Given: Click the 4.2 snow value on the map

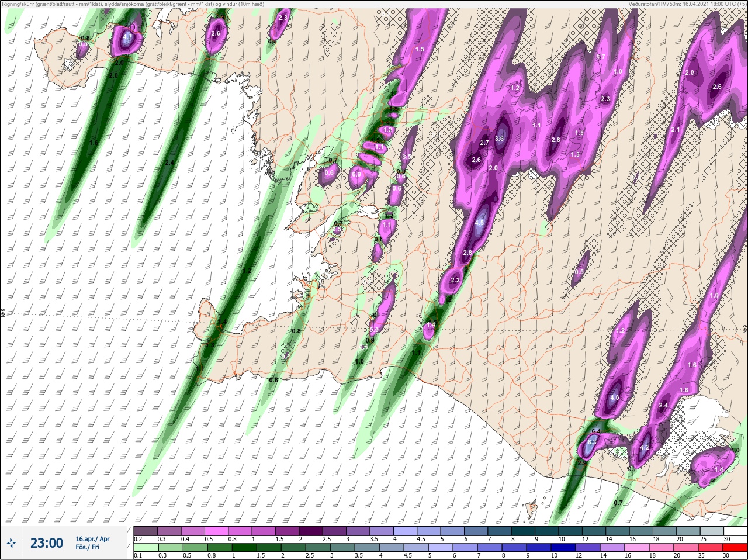Looking at the screenshot, I should tap(645, 448).
